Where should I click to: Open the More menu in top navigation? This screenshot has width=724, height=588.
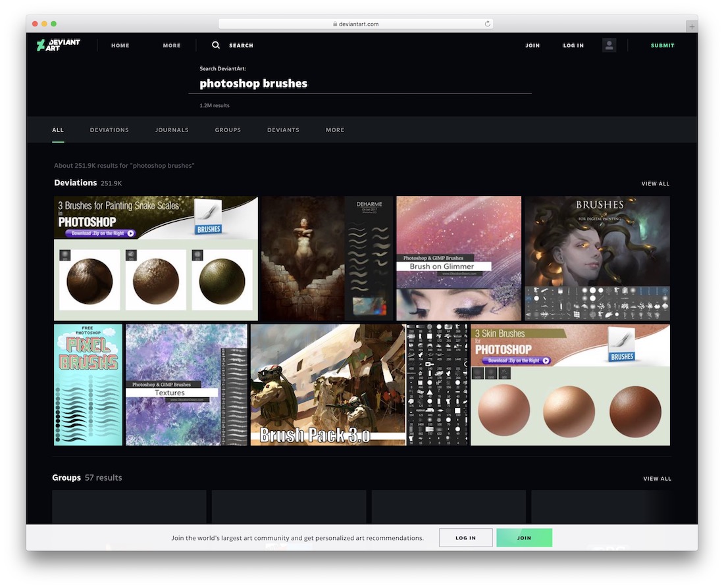[172, 45]
